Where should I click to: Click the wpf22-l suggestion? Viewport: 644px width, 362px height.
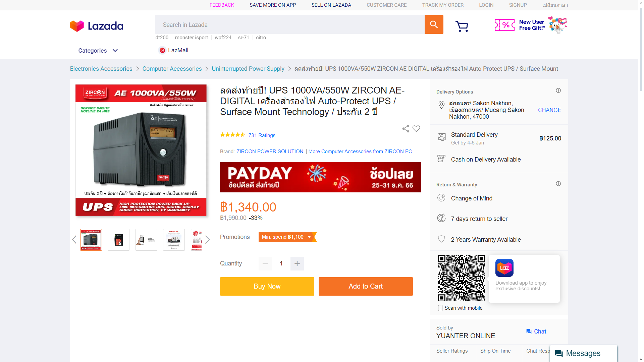[223, 38]
